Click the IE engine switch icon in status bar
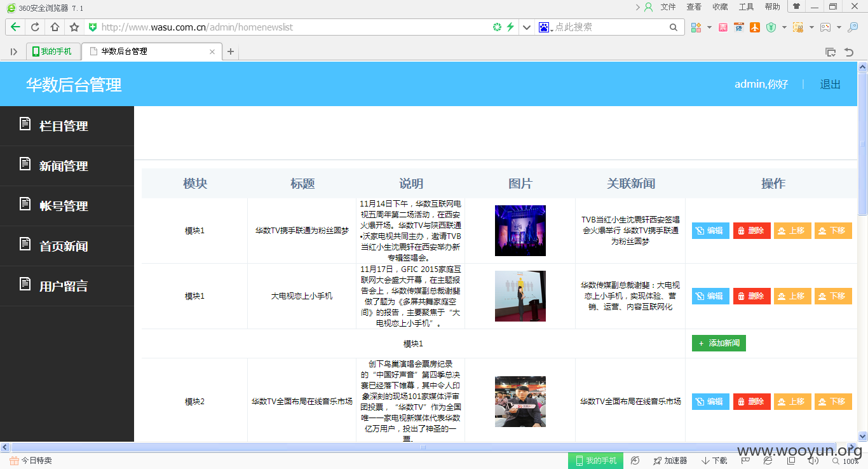The width and height of the screenshot is (868, 469). [768, 461]
